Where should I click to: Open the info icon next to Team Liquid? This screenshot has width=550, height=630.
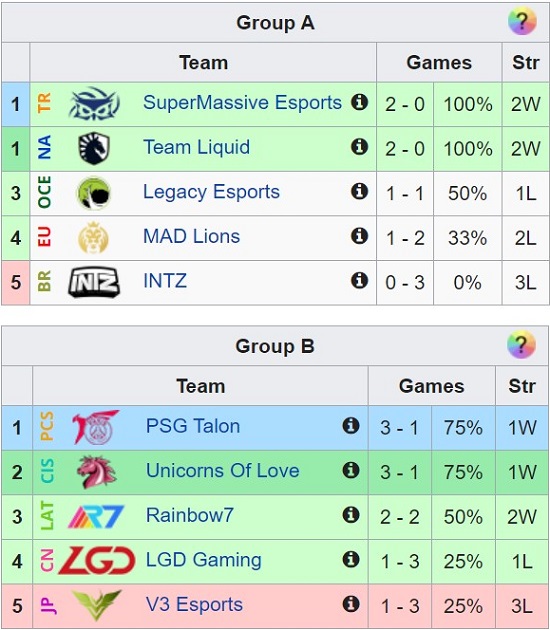click(360, 147)
